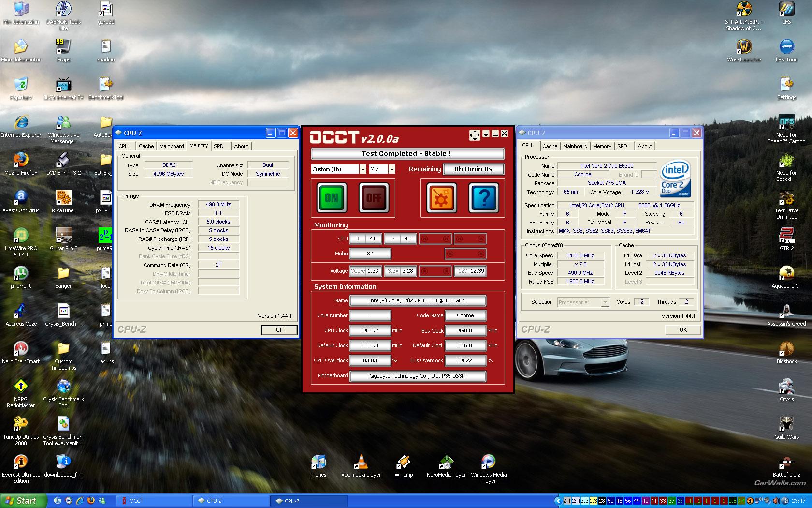Open Azureus Vuze desktop icon
This screenshot has height=508, width=812.
coord(21,315)
